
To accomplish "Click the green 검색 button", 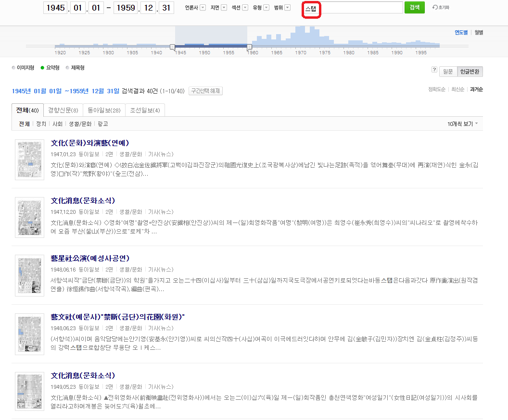I will point(414,7).
